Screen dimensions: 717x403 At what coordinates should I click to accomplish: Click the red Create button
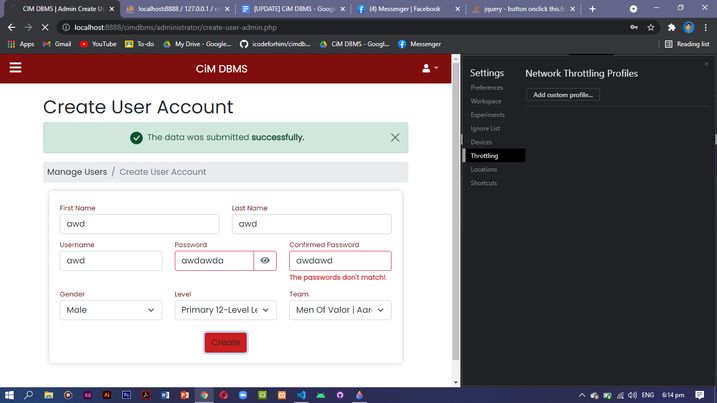coord(225,342)
